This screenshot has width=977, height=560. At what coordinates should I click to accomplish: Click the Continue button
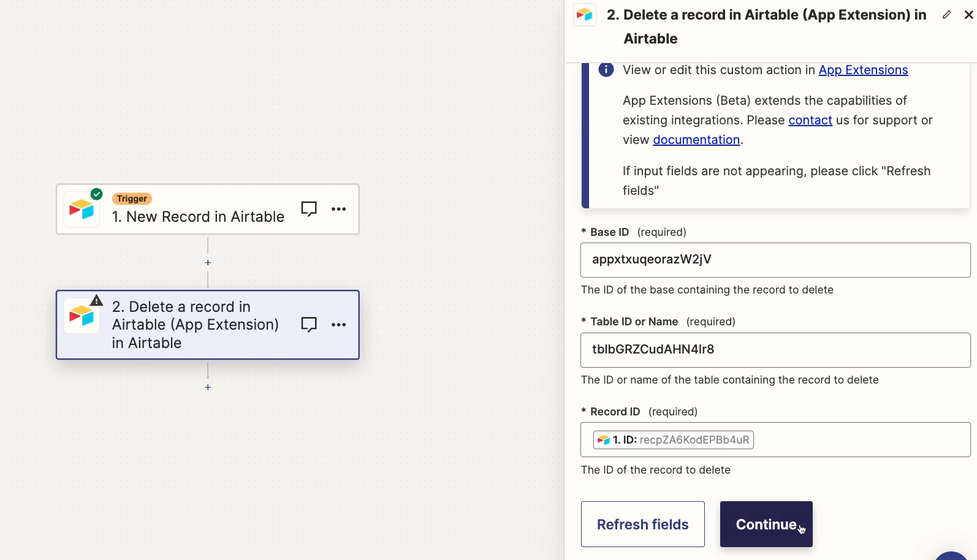point(766,524)
